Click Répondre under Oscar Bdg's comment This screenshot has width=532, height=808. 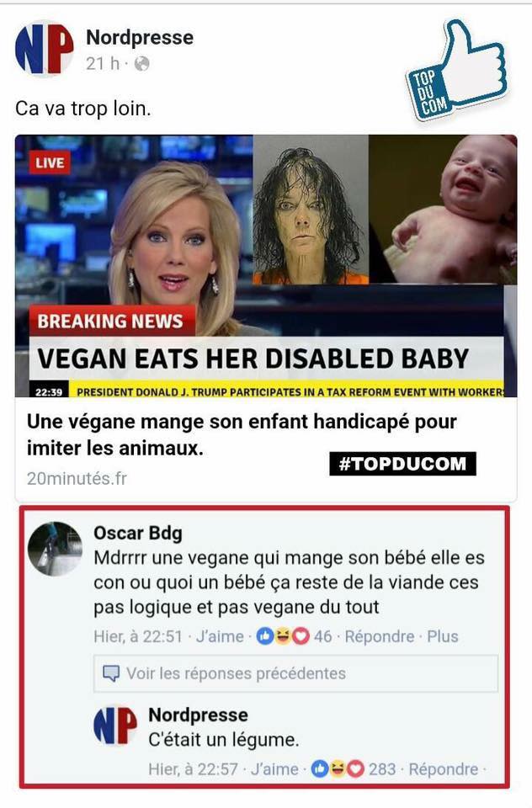pyautogui.click(x=380, y=636)
